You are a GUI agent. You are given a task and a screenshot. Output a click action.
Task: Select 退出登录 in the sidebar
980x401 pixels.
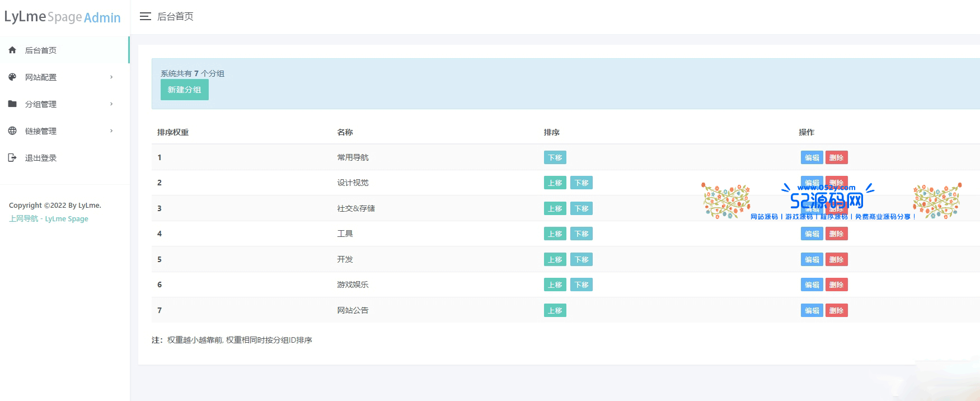click(41, 158)
